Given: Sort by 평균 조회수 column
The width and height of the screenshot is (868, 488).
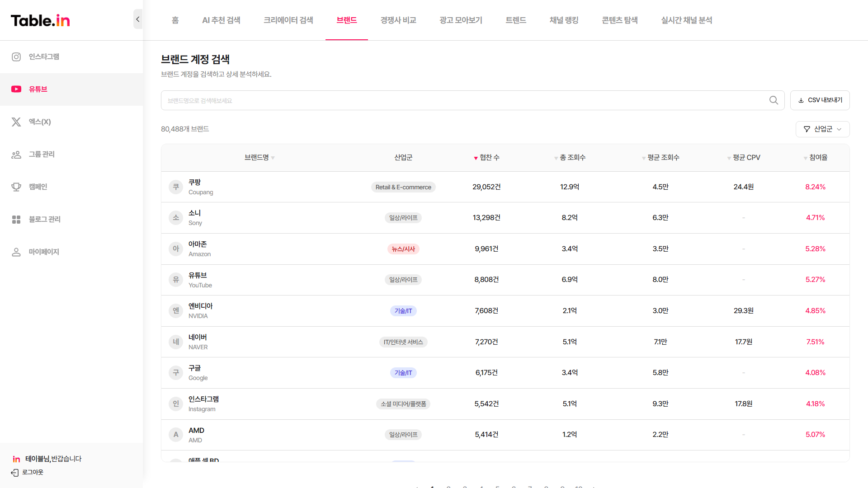Looking at the screenshot, I should tap(660, 158).
